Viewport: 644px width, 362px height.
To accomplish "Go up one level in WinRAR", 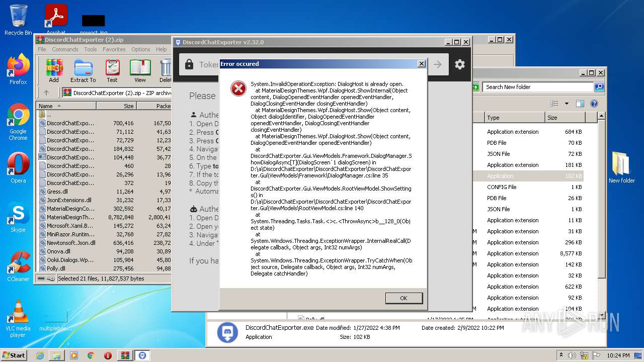I will (x=46, y=93).
